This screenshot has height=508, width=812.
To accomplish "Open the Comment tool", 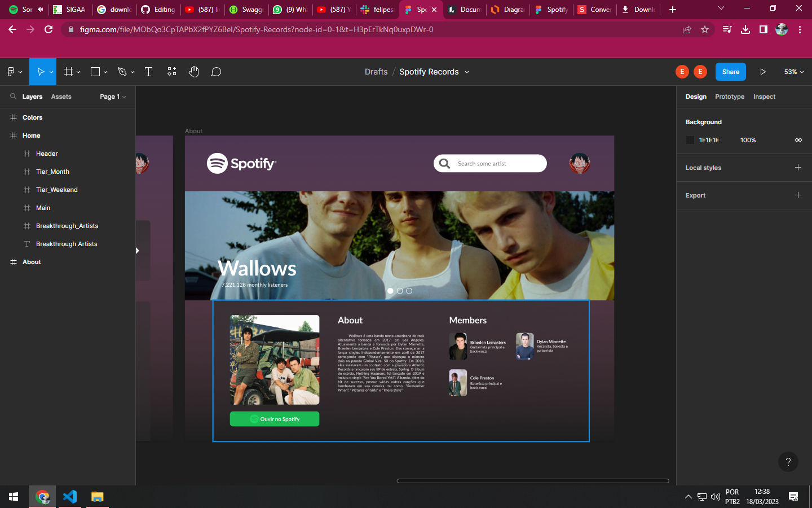I will pyautogui.click(x=216, y=72).
